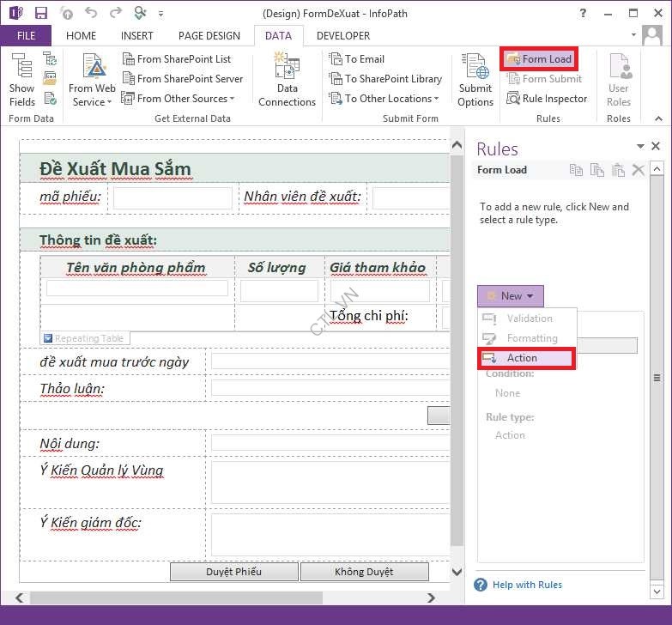The width and height of the screenshot is (672, 625).
Task: Click the horizontal scrollbar under the form
Action: (172, 598)
